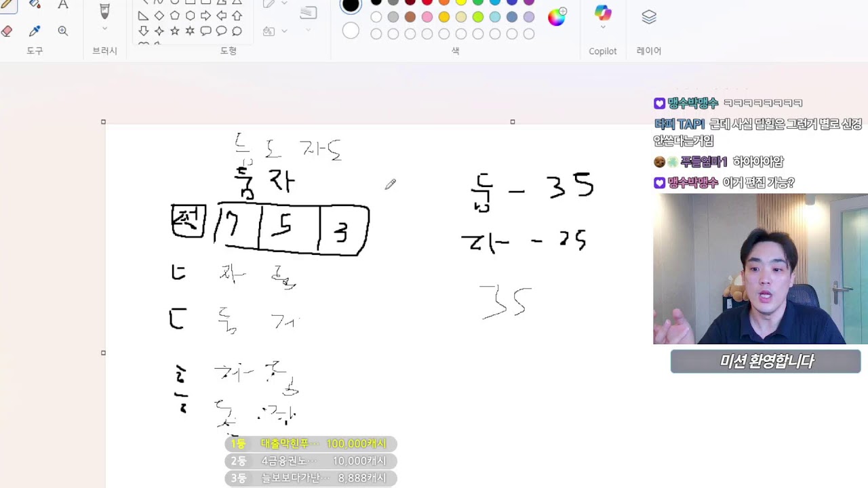Pick the lavender palette swatch
The width and height of the screenshot is (868, 488).
(x=529, y=17)
